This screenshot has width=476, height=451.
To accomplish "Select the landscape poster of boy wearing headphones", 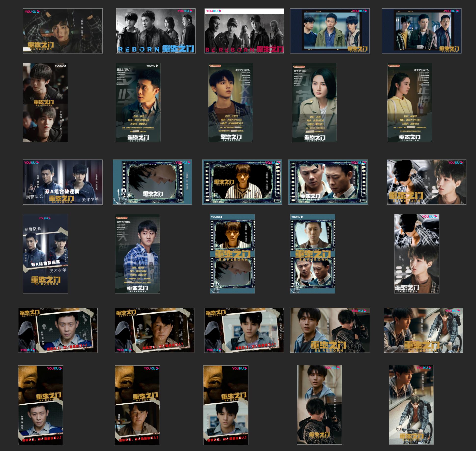I will point(63,31).
